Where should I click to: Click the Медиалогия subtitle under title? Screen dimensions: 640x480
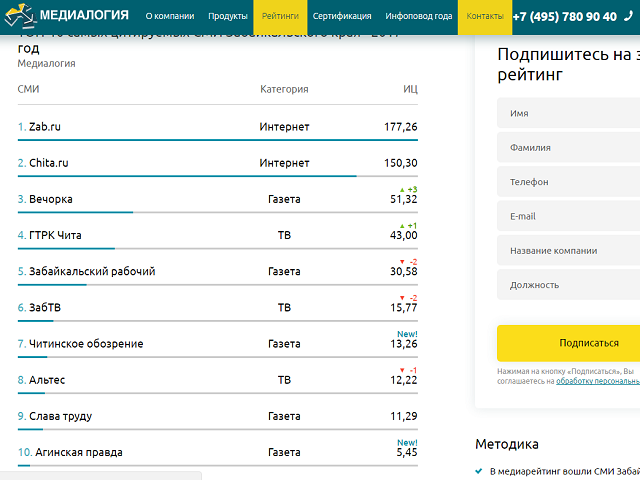[x=47, y=63]
